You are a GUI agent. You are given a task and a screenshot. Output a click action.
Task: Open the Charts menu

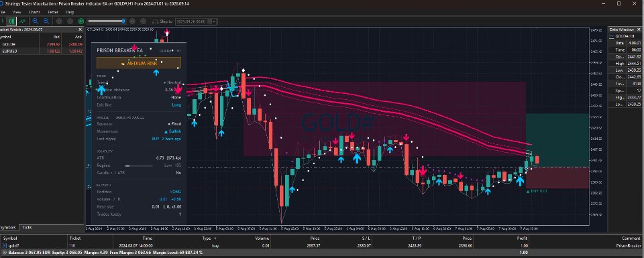34,12
